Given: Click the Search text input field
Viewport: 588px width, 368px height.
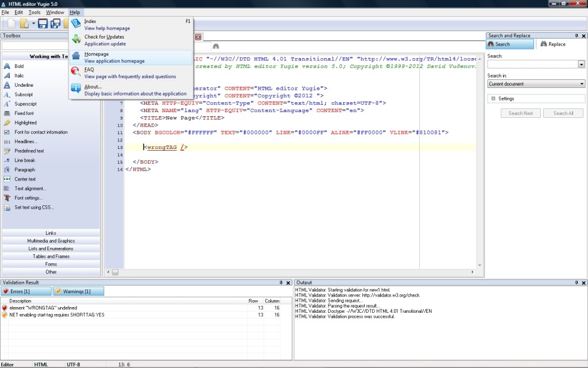Looking at the screenshot, I should click(532, 64).
